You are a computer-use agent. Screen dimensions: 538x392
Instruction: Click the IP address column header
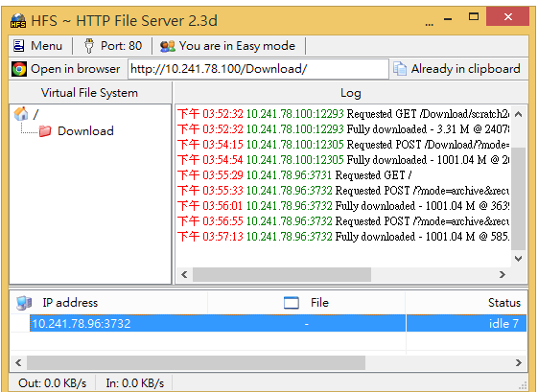(108, 303)
